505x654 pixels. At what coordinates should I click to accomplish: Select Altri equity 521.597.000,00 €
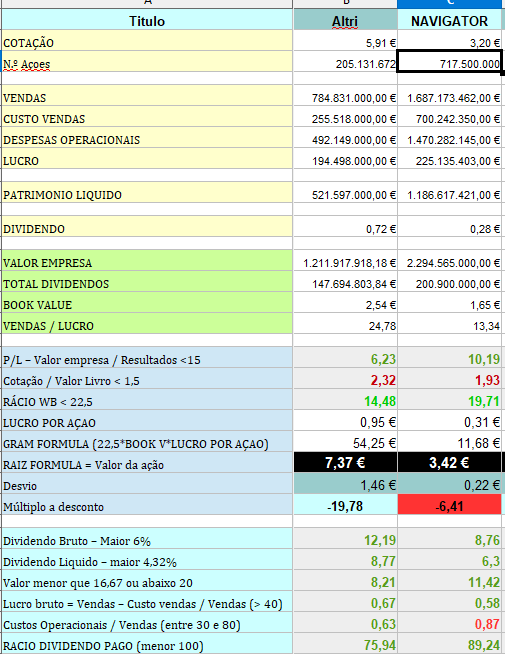345,194
